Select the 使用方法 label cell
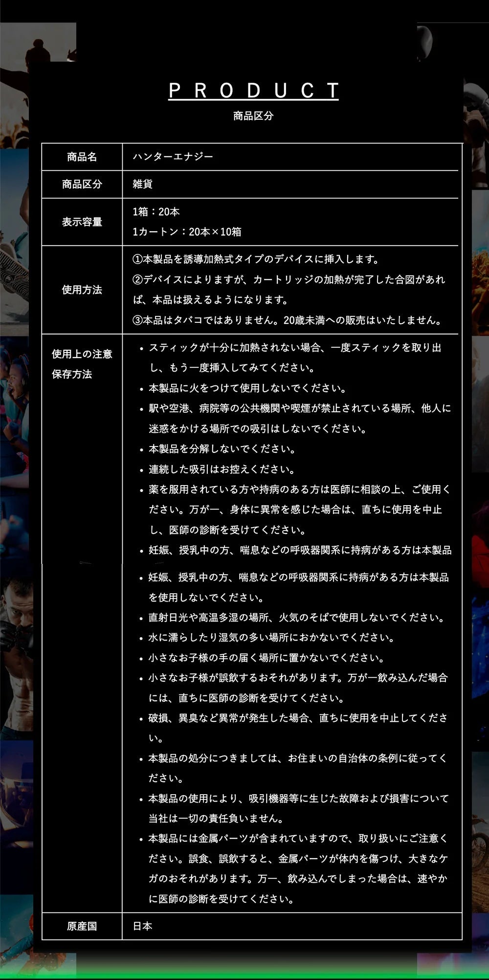 [x=82, y=290]
